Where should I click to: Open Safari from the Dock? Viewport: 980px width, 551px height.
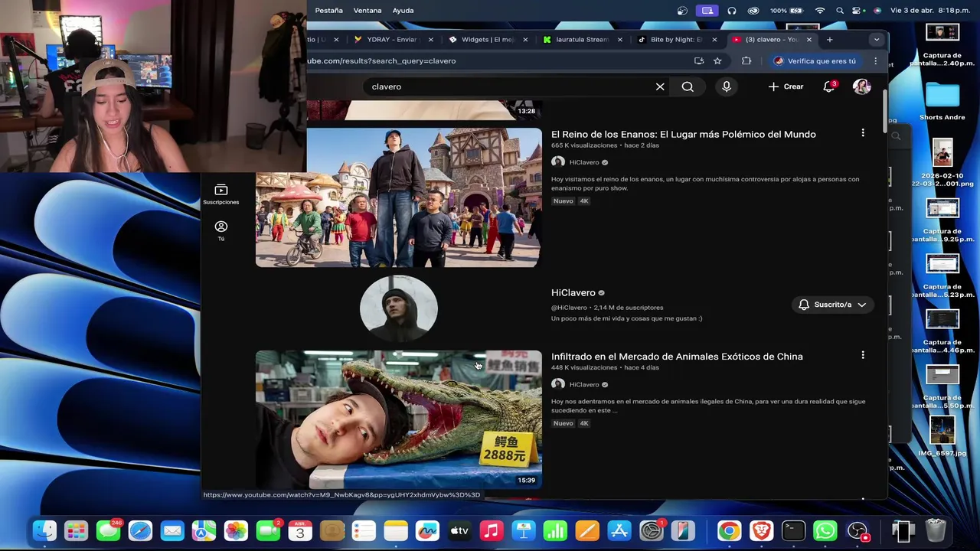[x=140, y=530]
